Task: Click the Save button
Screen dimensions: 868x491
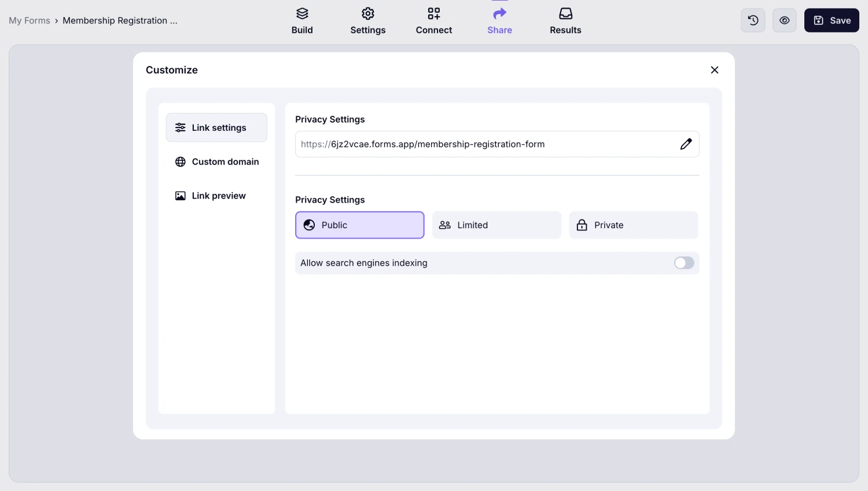Action: click(x=832, y=20)
